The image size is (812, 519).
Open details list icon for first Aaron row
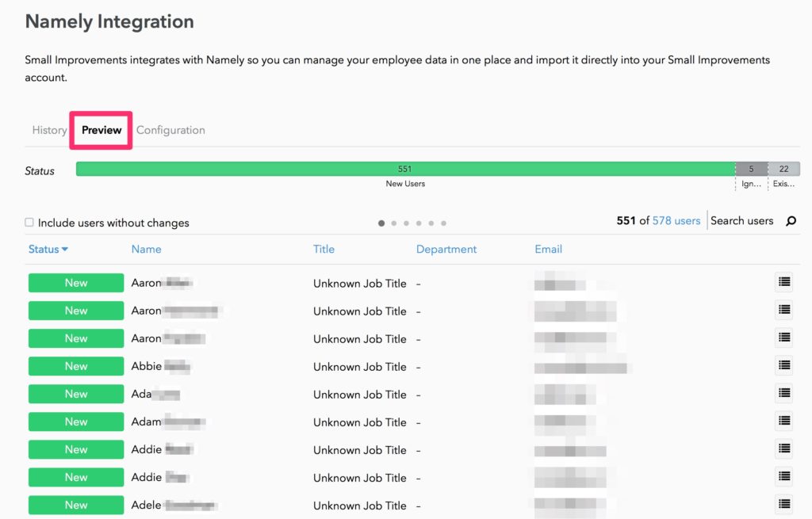(783, 282)
